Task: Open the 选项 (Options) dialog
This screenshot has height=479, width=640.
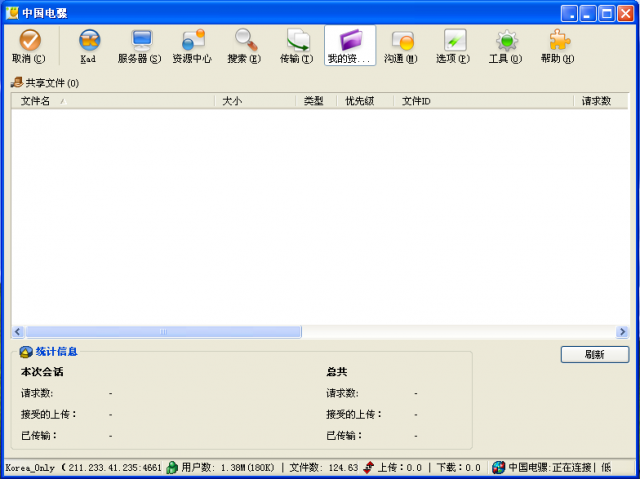Action: click(453, 45)
